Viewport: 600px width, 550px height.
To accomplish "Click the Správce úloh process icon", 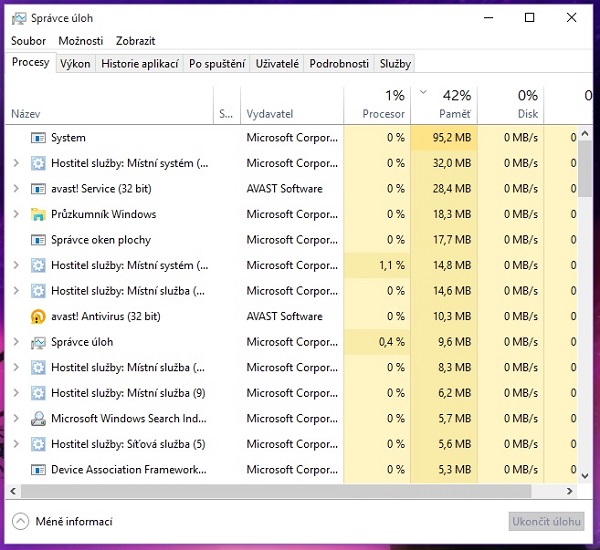I will [38, 342].
